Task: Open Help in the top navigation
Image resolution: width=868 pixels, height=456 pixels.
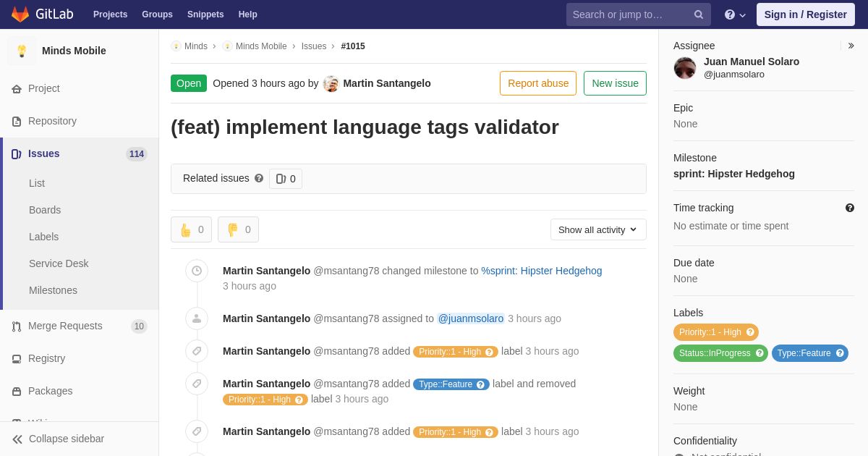Action: 248,14
